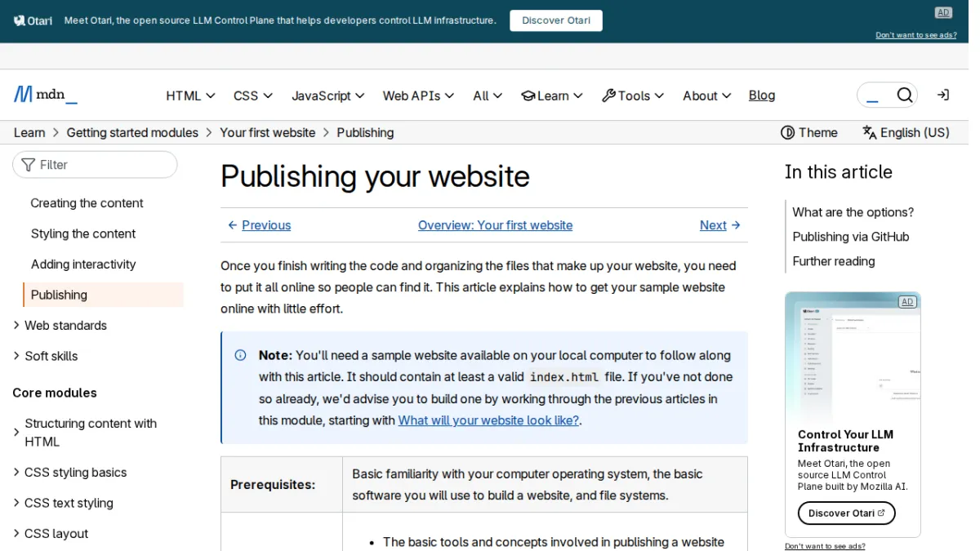Open the Tools menu

(633, 96)
